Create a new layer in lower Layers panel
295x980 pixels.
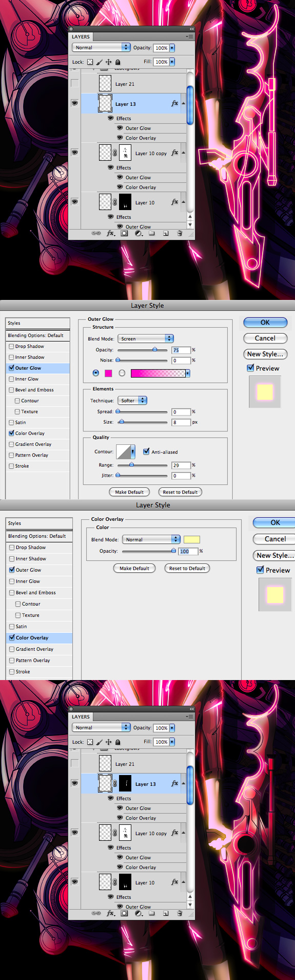click(x=166, y=913)
